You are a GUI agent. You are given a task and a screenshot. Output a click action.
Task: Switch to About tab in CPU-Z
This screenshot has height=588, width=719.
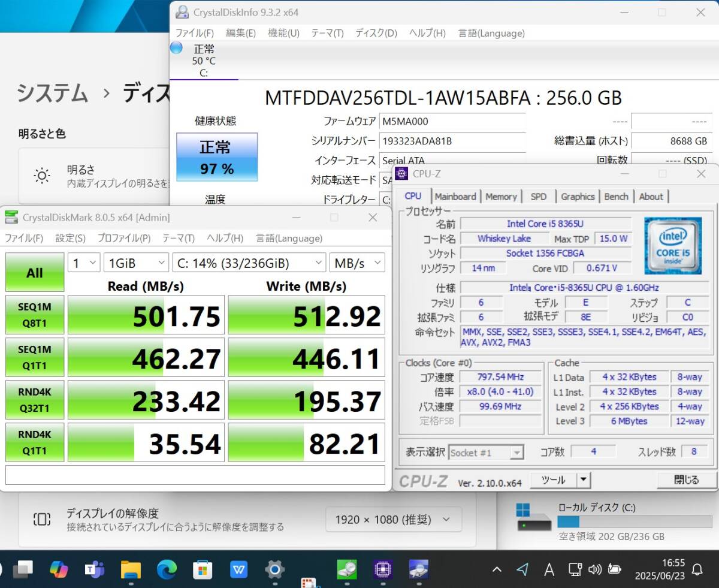651,196
